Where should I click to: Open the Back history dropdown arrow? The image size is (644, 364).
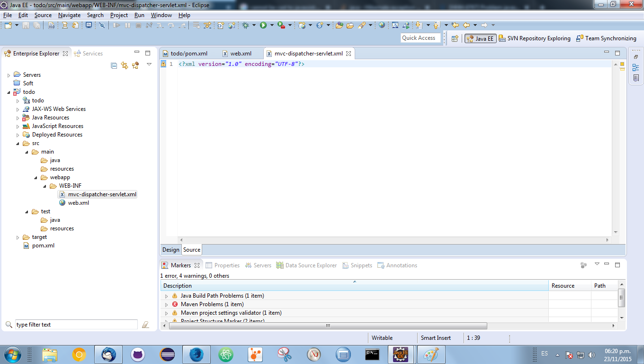coord(475,25)
